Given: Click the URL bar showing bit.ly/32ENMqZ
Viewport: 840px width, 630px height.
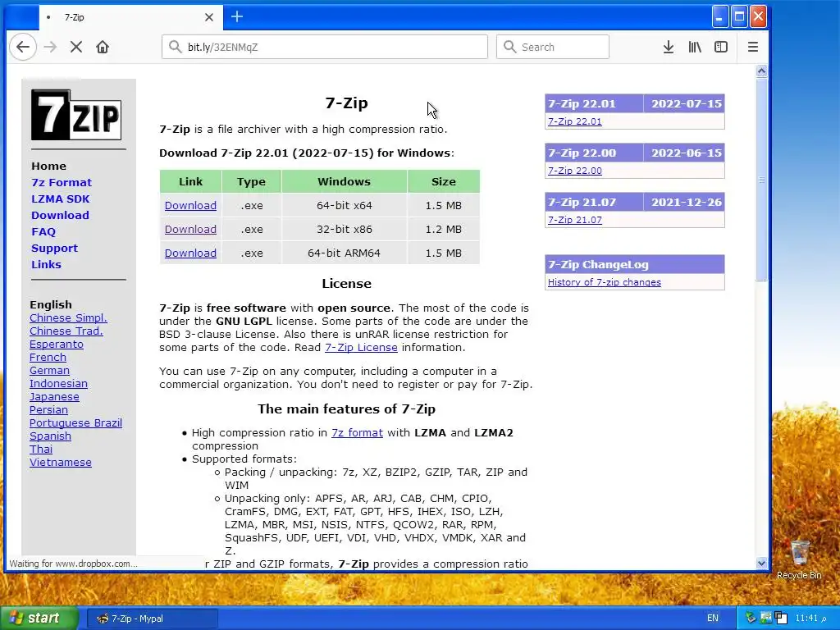Looking at the screenshot, I should click(325, 47).
